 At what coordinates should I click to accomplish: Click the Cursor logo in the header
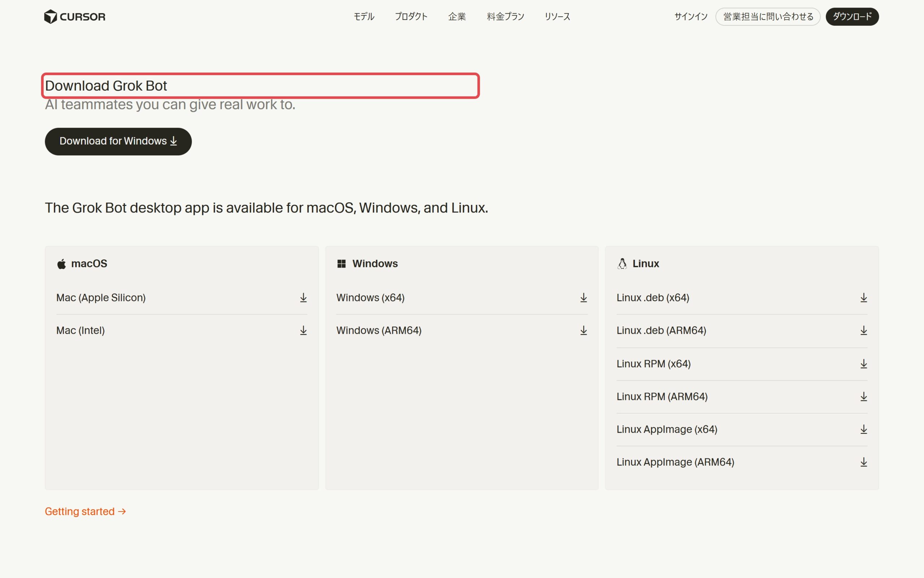point(75,17)
